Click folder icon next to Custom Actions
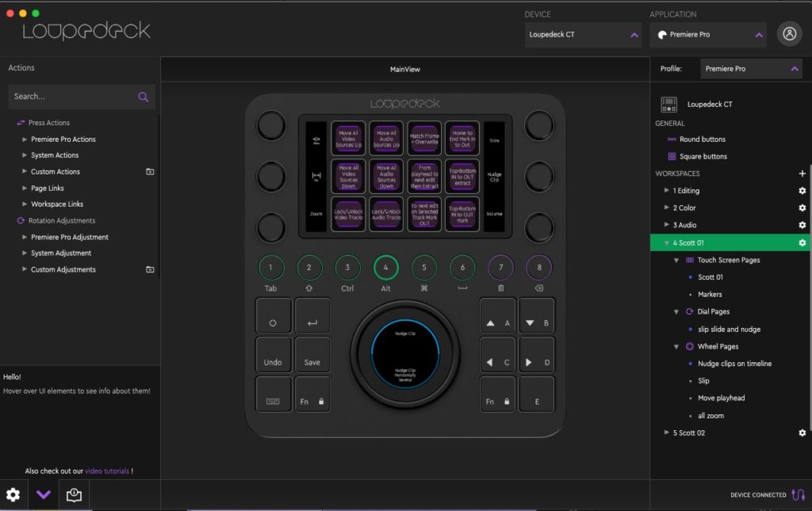Viewport: 812px width, 511px height. (150, 172)
